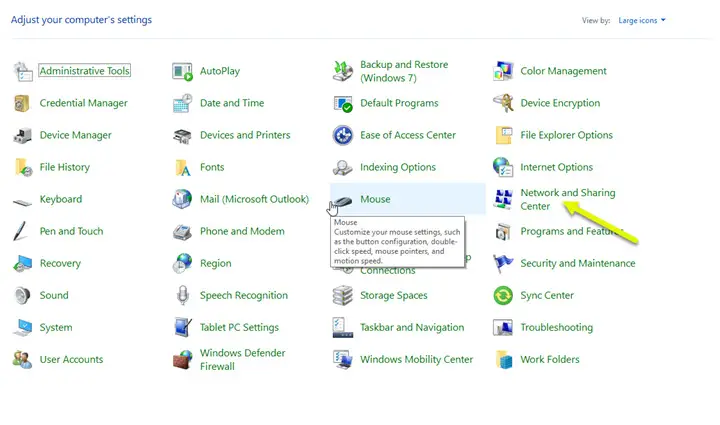The height and width of the screenshot is (425, 720).
Task: Click the Windows Mobility Center link
Action: 416,360
